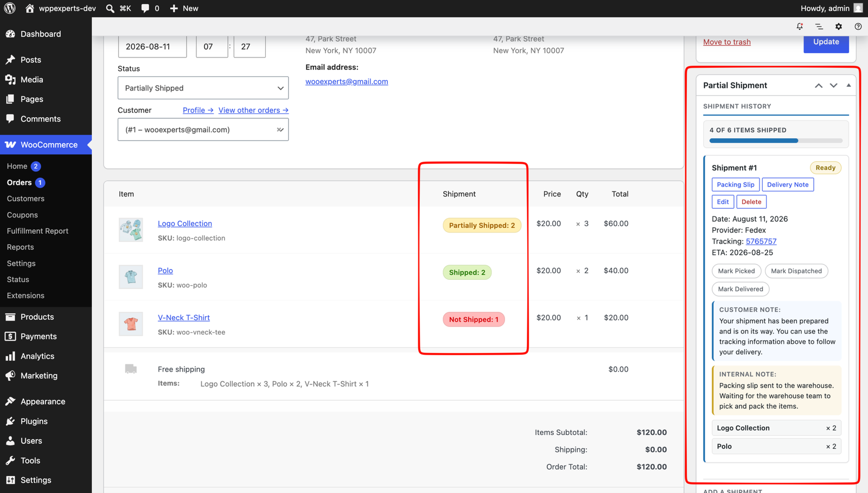This screenshot has height=493, width=868.
Task: Mark shipment as Picked
Action: tap(736, 271)
